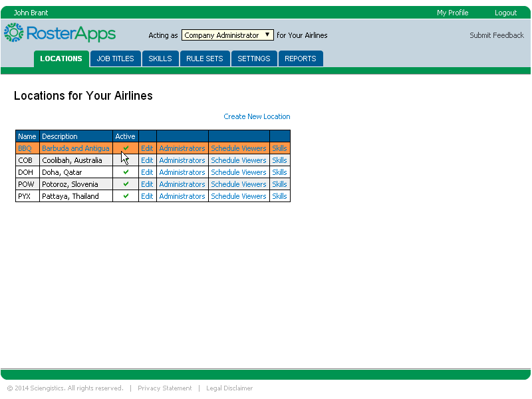Image resolution: width=532 pixels, height=399 pixels.
Task: Click the active checkmark for Doha, Qatar
Action: pos(126,172)
